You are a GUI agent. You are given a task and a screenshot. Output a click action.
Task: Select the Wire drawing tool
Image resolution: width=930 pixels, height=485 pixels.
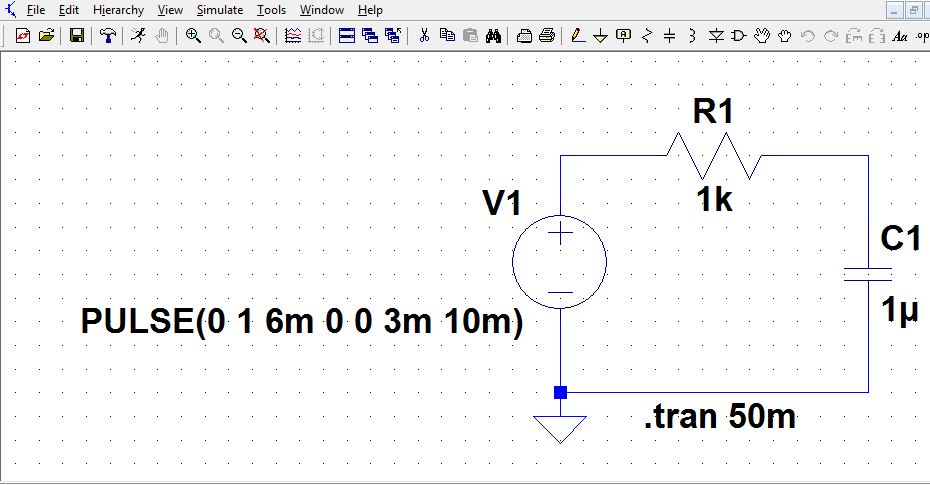pos(577,36)
